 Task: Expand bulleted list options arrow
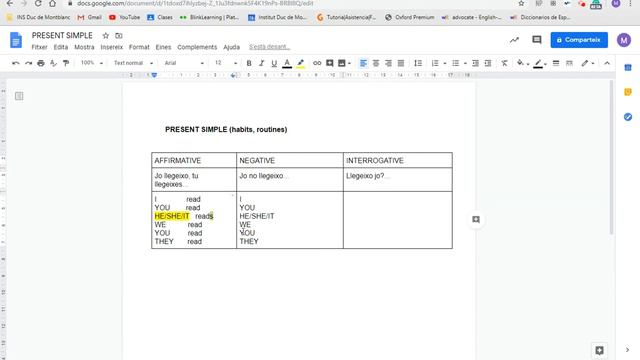click(x=465, y=63)
